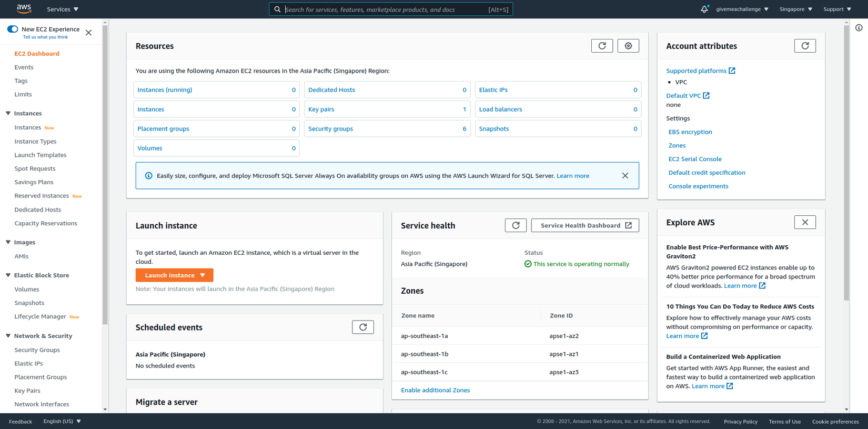Open Network Interfaces in sidebar
868x429 pixels.
(x=42, y=404)
